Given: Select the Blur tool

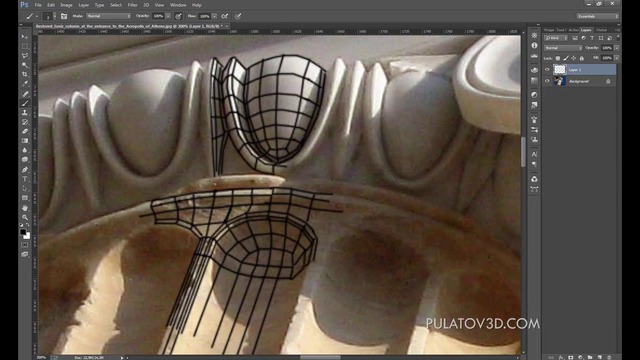Looking at the screenshot, I should (x=25, y=150).
